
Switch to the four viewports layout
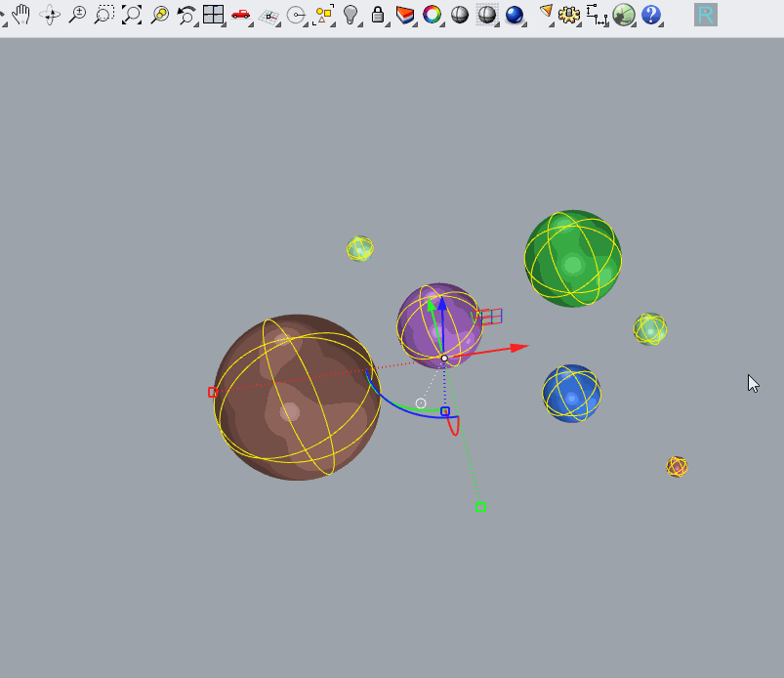point(213,15)
